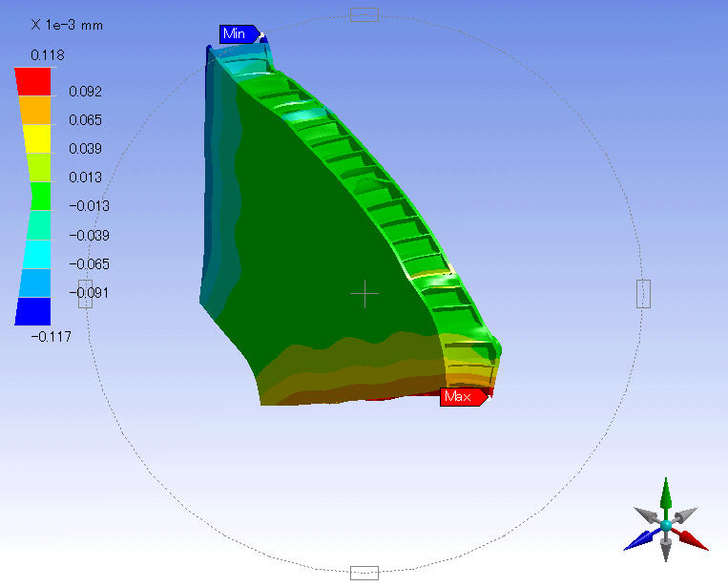The width and height of the screenshot is (728, 587).
Task: Click the legend value 0.039
Action: tap(86, 149)
